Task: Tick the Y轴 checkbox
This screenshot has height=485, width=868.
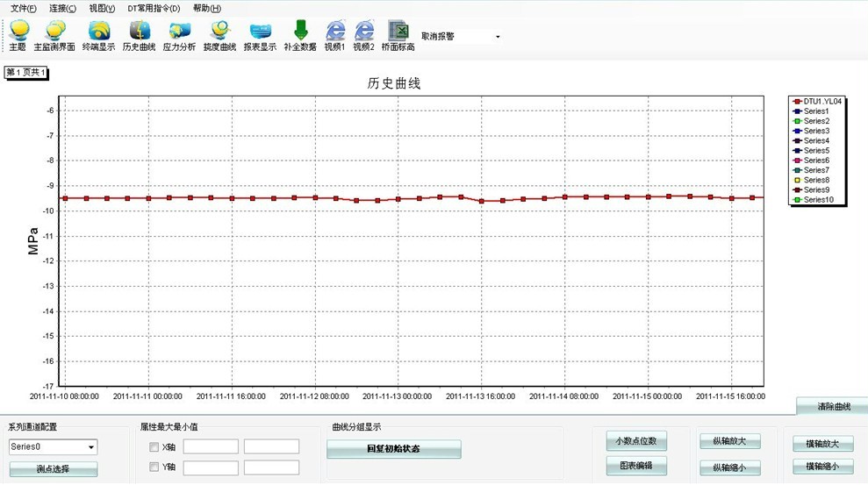Action: tap(154, 467)
